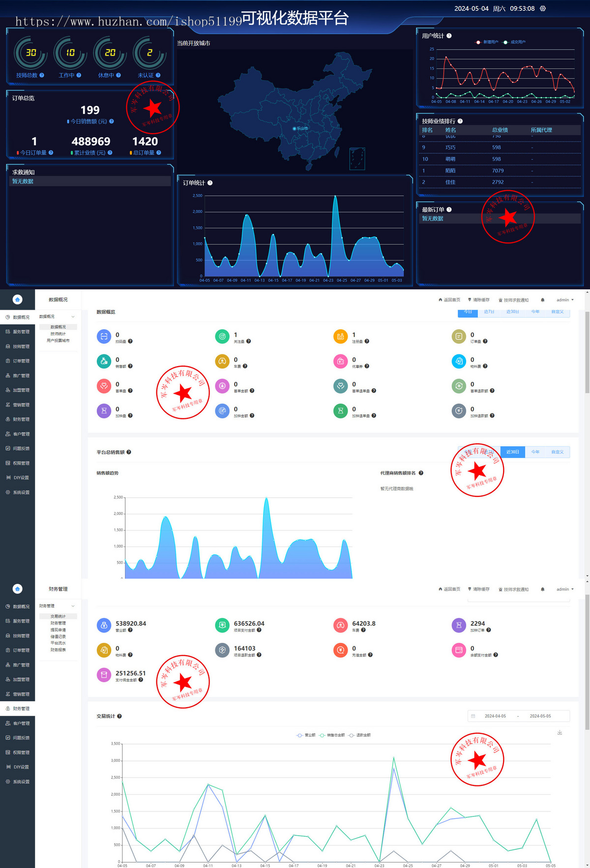Collapse the 财务管理 submenu chevron

(x=73, y=606)
